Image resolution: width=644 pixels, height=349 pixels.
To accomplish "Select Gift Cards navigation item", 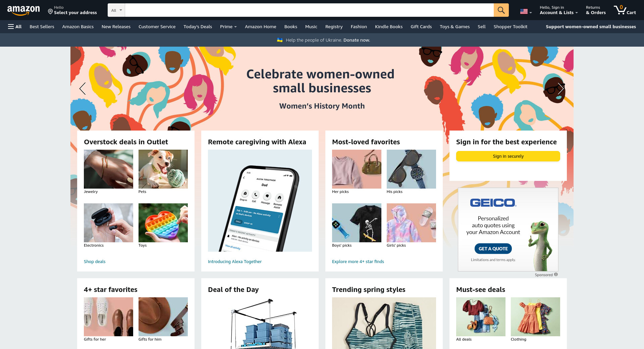I will coord(421,27).
